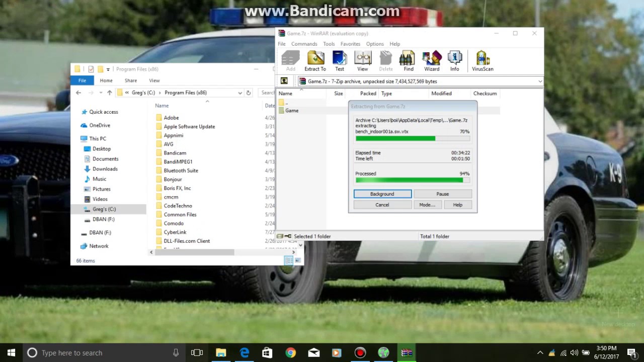Click the Cortana microphone icon
Screen dimensions: 644x362
point(176,353)
